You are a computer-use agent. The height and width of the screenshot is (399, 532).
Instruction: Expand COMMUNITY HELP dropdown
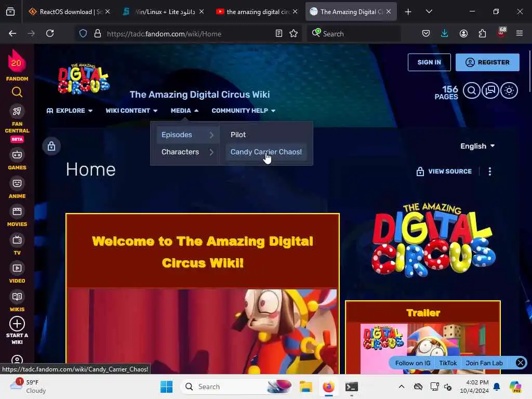click(x=244, y=111)
